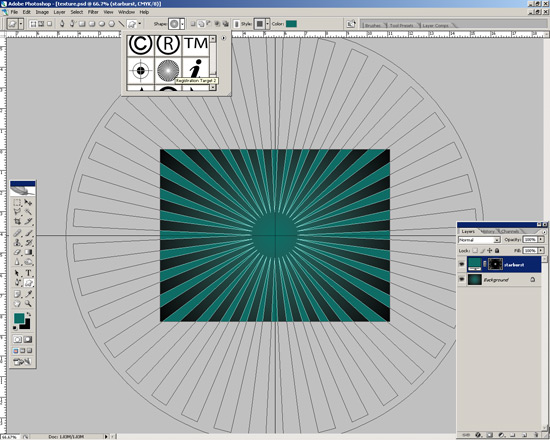Hide the Background layer eye icon
The width and height of the screenshot is (550, 440).
point(462,279)
